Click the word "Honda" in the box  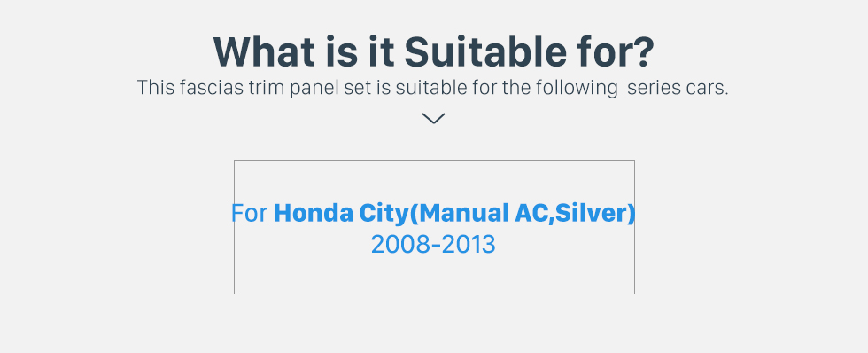pos(313,214)
